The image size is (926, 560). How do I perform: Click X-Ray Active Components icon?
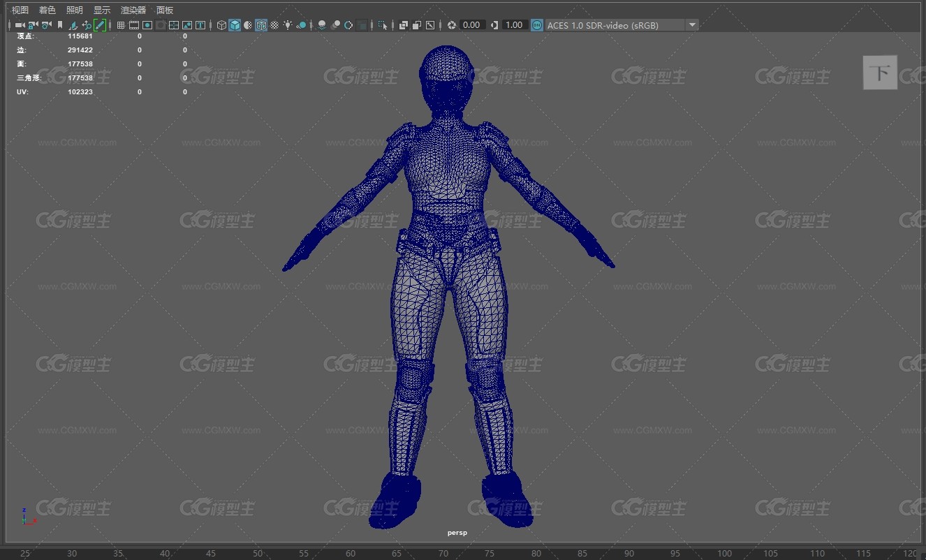416,25
